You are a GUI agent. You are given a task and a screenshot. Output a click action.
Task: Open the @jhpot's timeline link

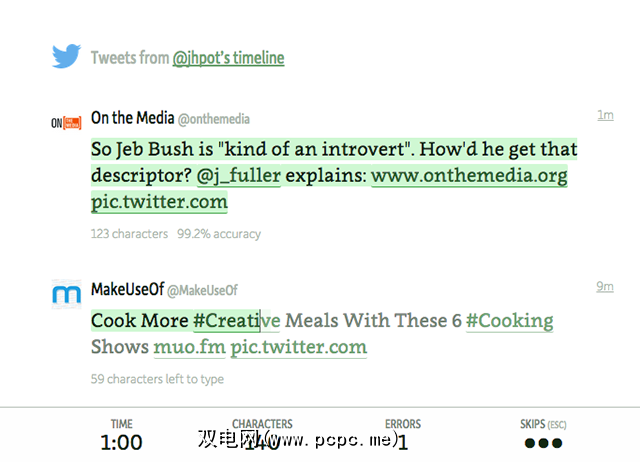click(x=228, y=58)
